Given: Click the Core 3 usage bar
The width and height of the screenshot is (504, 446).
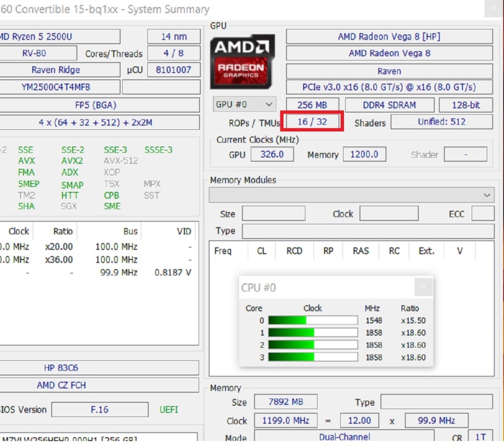Looking at the screenshot, I should (x=313, y=357).
